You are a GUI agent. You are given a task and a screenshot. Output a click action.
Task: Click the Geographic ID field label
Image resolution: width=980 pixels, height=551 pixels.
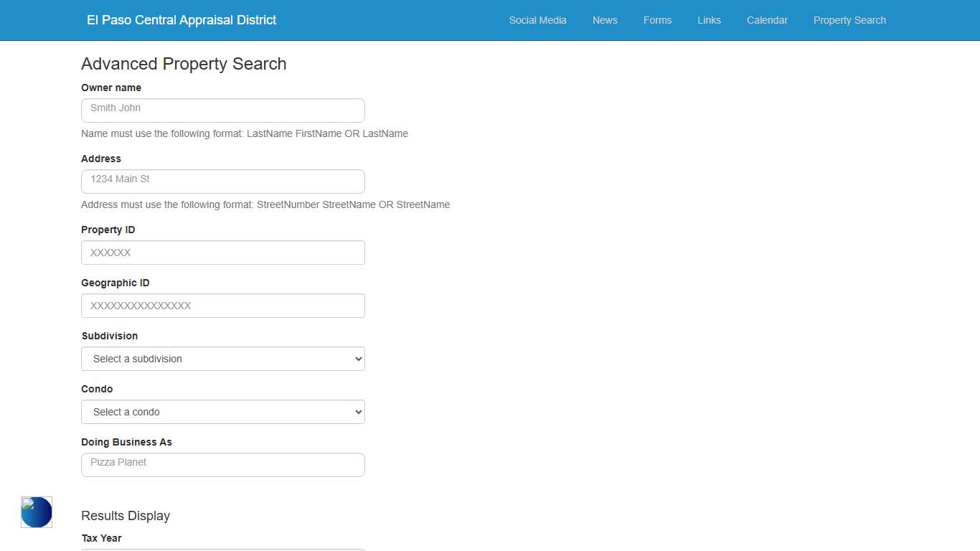tap(116, 283)
